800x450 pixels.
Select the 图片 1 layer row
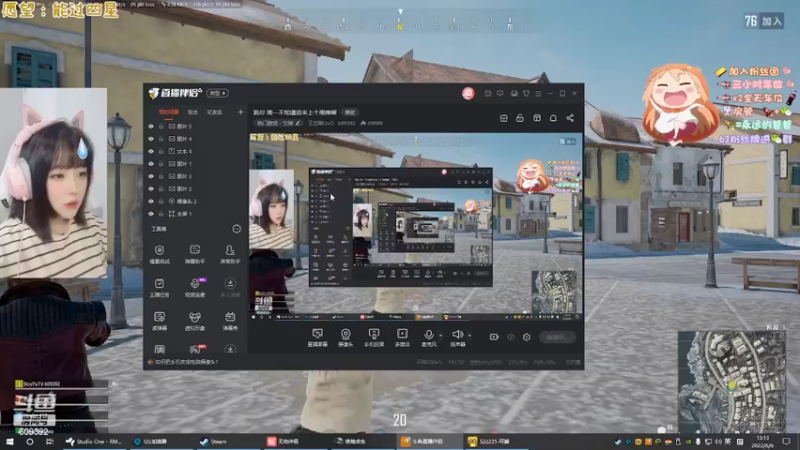pos(196,164)
